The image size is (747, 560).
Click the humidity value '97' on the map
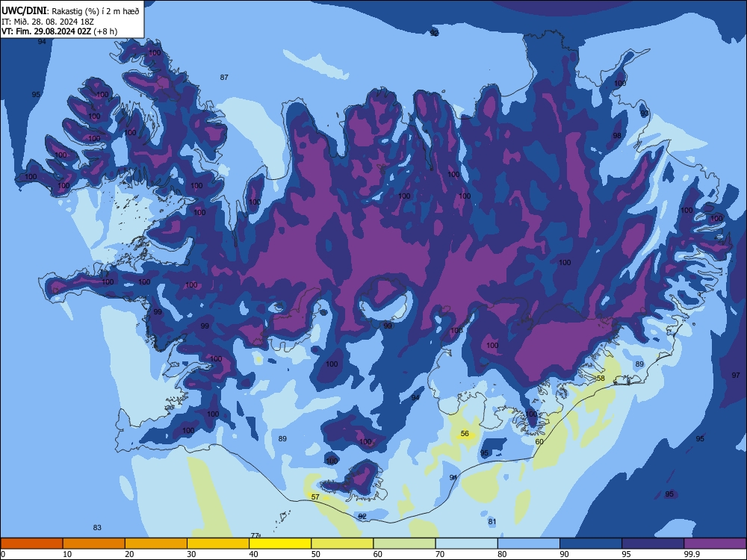tap(736, 376)
